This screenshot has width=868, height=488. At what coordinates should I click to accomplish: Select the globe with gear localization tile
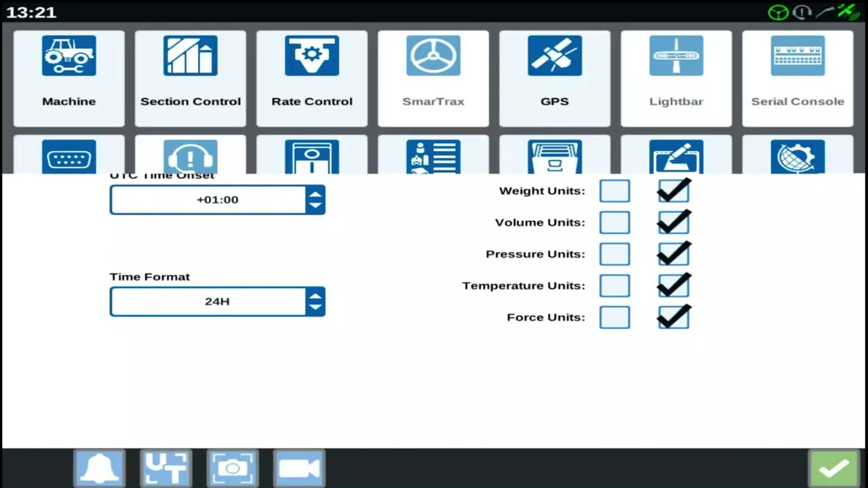tap(797, 155)
